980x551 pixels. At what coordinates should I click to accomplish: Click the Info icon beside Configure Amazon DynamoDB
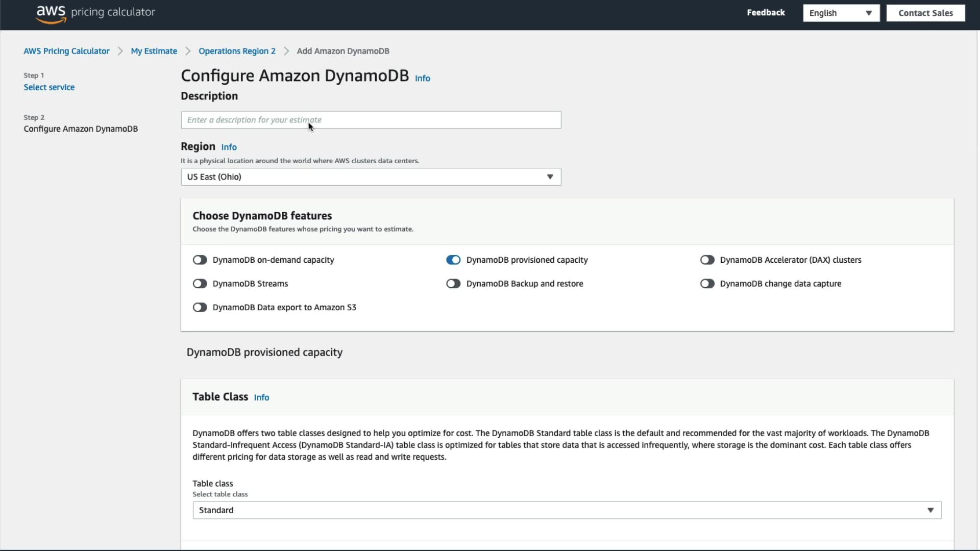coord(422,78)
